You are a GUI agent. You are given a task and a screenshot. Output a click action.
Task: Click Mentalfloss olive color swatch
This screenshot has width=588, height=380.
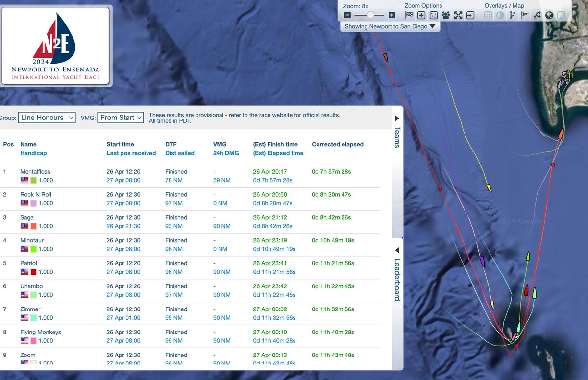pos(34,181)
